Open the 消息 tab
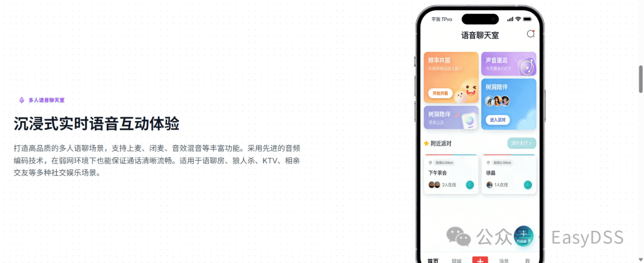Screen dimensions: 644x263 (x=504, y=261)
